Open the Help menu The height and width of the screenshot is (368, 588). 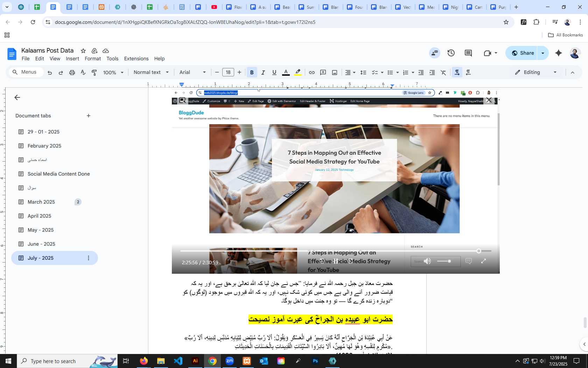(x=159, y=59)
